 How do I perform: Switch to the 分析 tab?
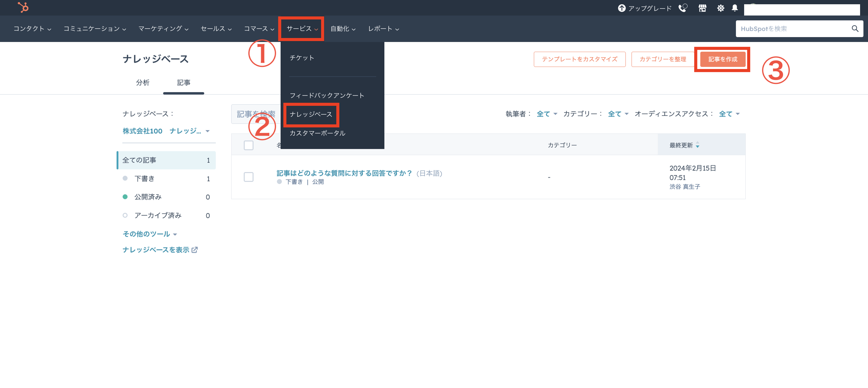point(143,82)
